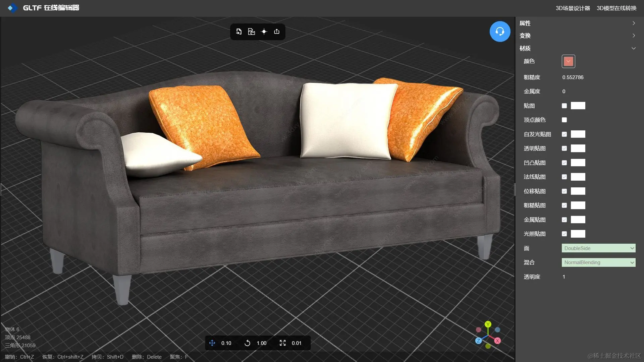Click the 粗糙度 roughness value field

(x=573, y=77)
